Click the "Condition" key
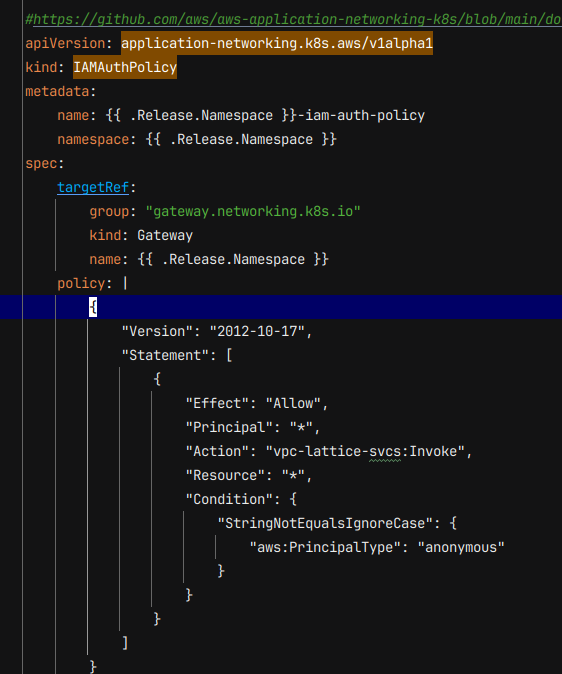Screen dimensions: 562x674 tap(229, 499)
